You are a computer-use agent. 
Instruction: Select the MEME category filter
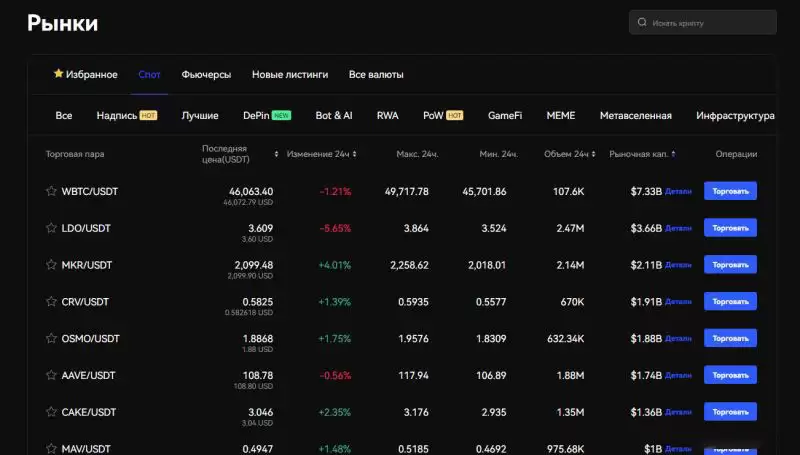tap(560, 116)
